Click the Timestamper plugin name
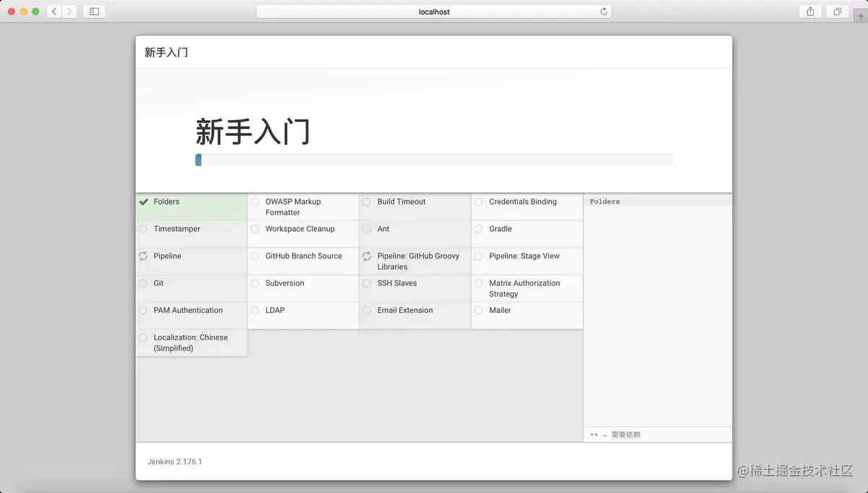This screenshot has height=493, width=868. pos(176,229)
